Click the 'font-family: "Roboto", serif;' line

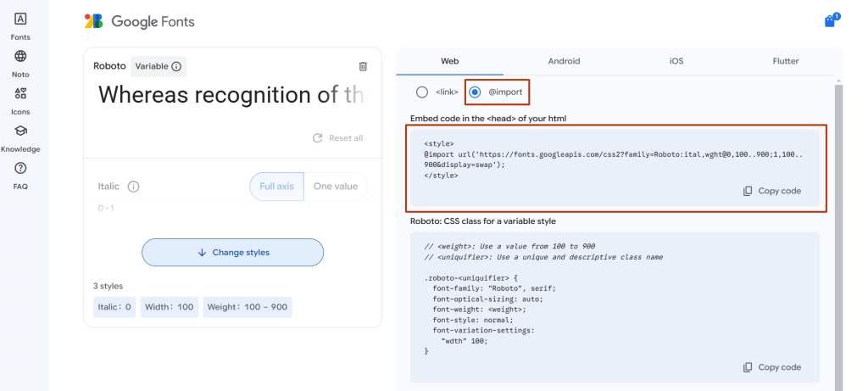(494, 288)
